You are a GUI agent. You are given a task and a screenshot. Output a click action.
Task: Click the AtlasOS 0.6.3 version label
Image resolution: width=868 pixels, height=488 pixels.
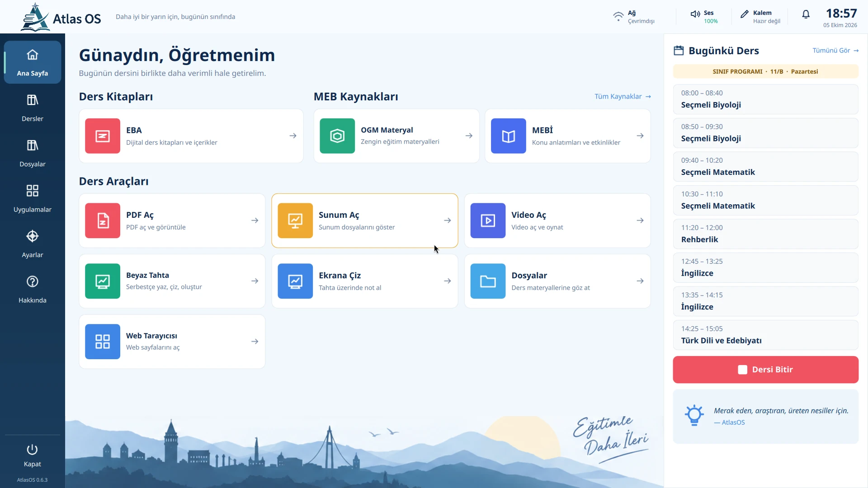point(32,480)
